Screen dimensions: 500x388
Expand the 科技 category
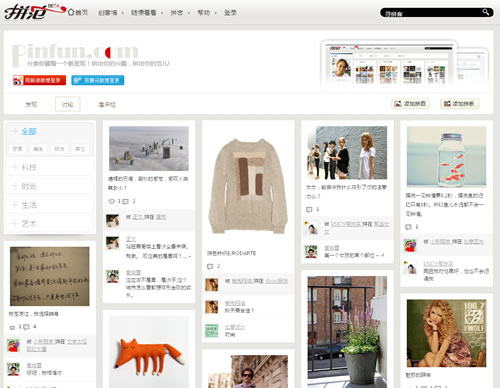[x=50, y=167]
